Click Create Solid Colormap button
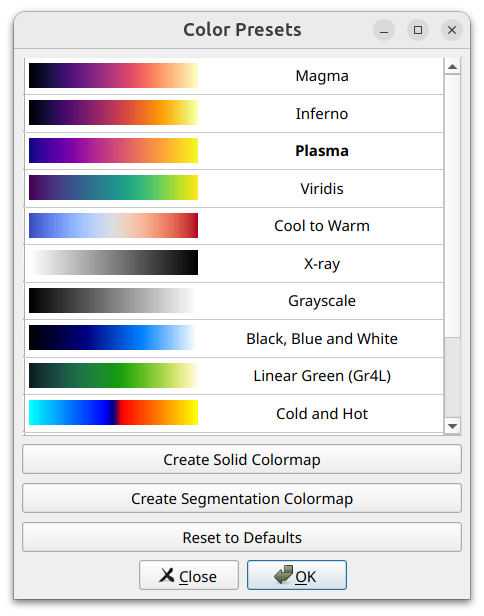Viewport: 484px width, 616px height. (242, 459)
